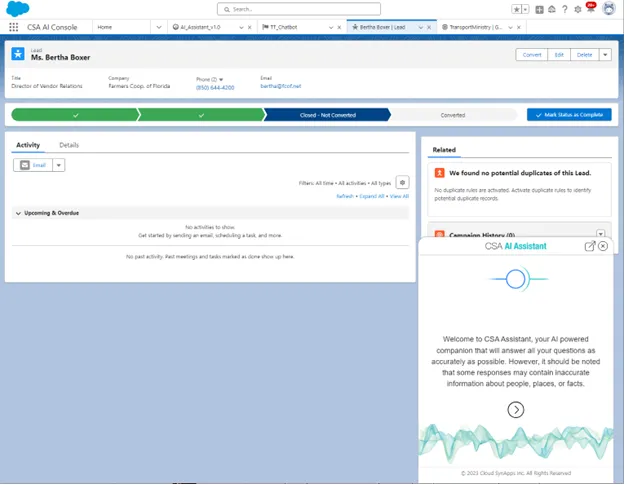Open the favorites star icon
The width and height of the screenshot is (627, 485).
pyautogui.click(x=519, y=9)
